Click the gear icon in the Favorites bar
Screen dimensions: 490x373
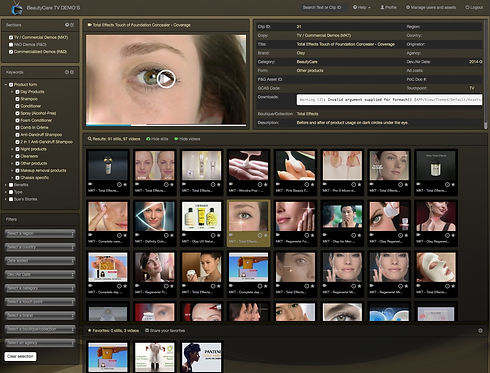[480, 331]
